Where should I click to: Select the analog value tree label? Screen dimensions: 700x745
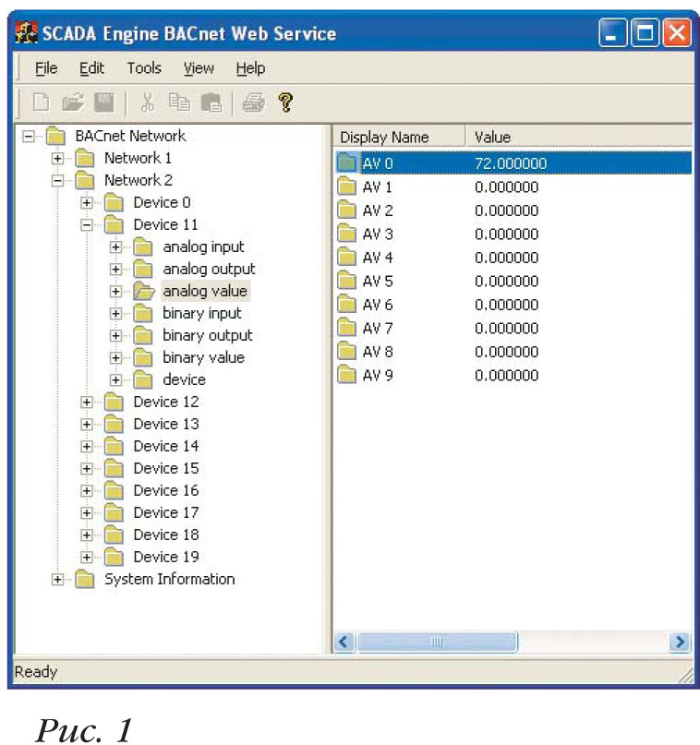pyautogui.click(x=205, y=291)
